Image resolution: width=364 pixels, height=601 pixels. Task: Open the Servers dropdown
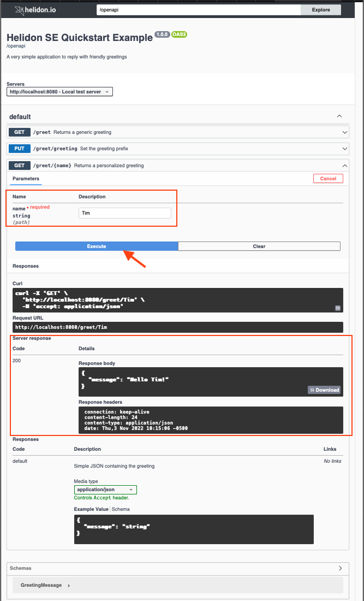59,92
